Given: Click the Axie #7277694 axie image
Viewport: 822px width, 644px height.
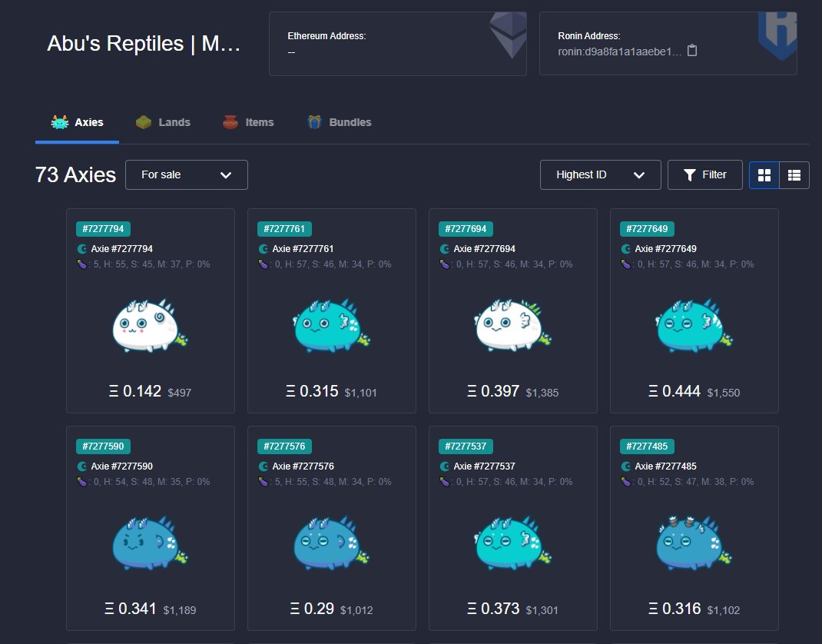Looking at the screenshot, I should 512,325.
